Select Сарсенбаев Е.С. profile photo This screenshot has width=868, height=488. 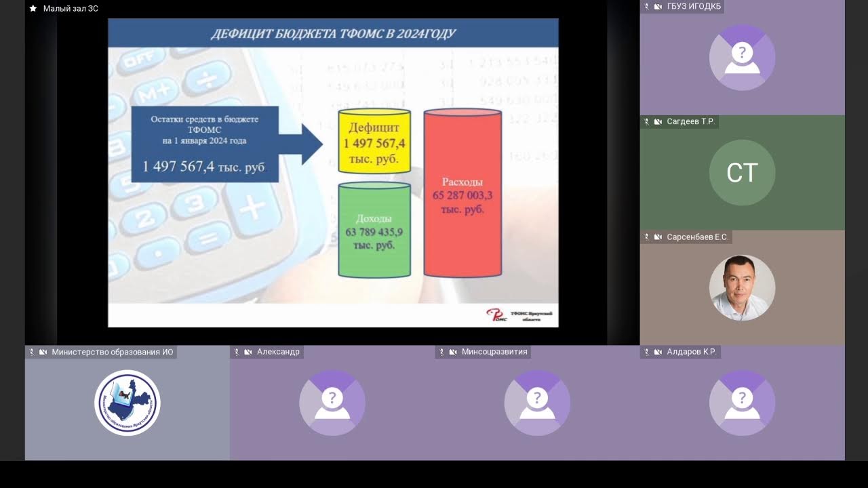(x=742, y=288)
